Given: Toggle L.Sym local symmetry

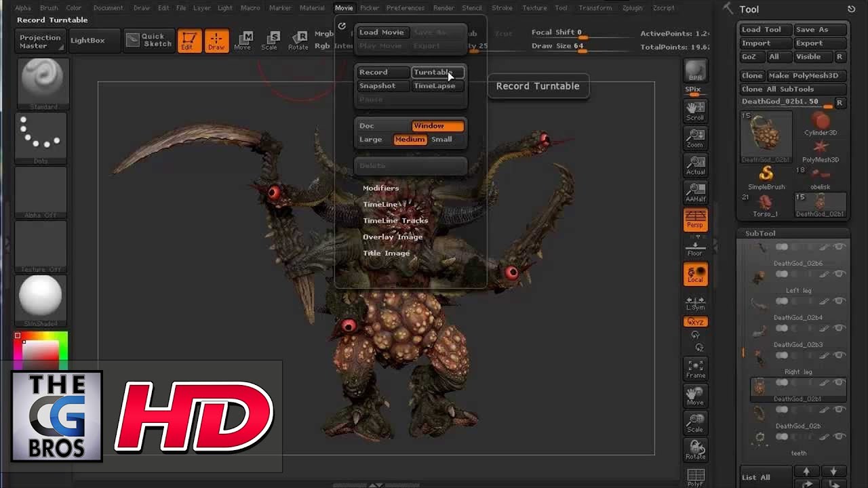Looking at the screenshot, I should [x=695, y=303].
